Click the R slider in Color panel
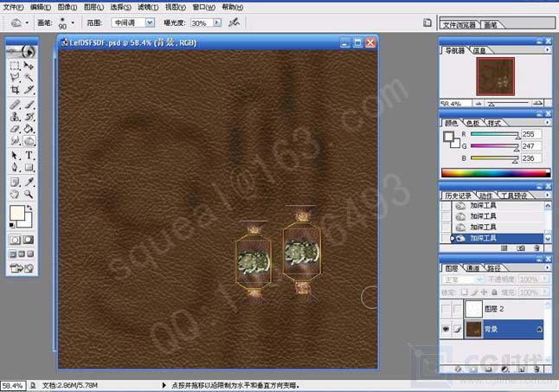 point(495,134)
